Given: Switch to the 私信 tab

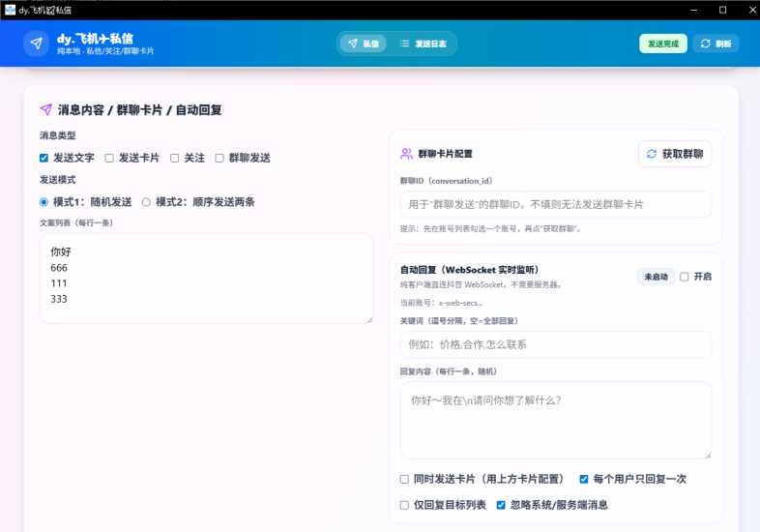Looking at the screenshot, I should [363, 44].
